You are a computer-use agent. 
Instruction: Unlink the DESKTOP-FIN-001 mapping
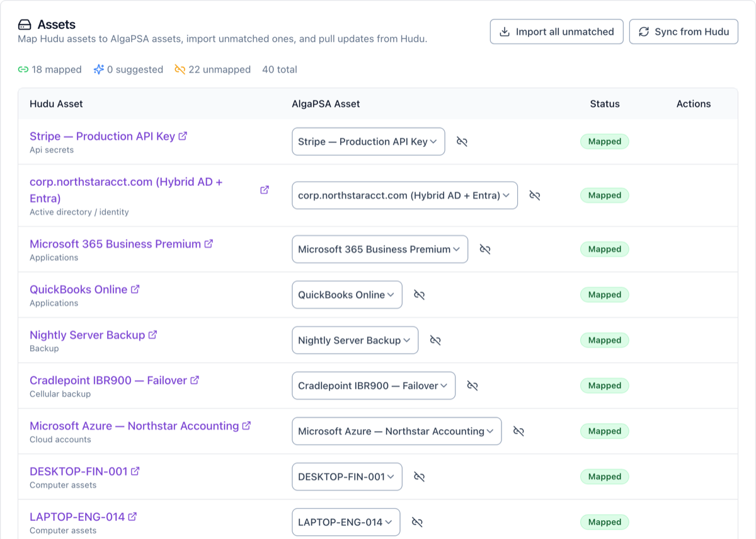coord(420,477)
